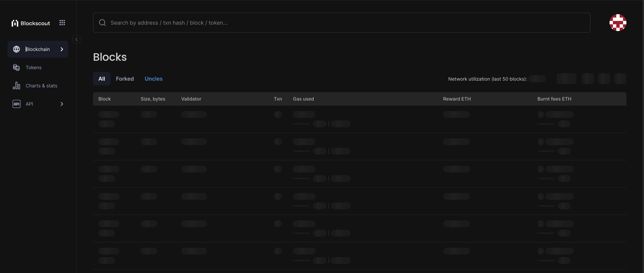Click the Blockscout logo
Image resolution: width=644 pixels, height=273 pixels.
31,23
